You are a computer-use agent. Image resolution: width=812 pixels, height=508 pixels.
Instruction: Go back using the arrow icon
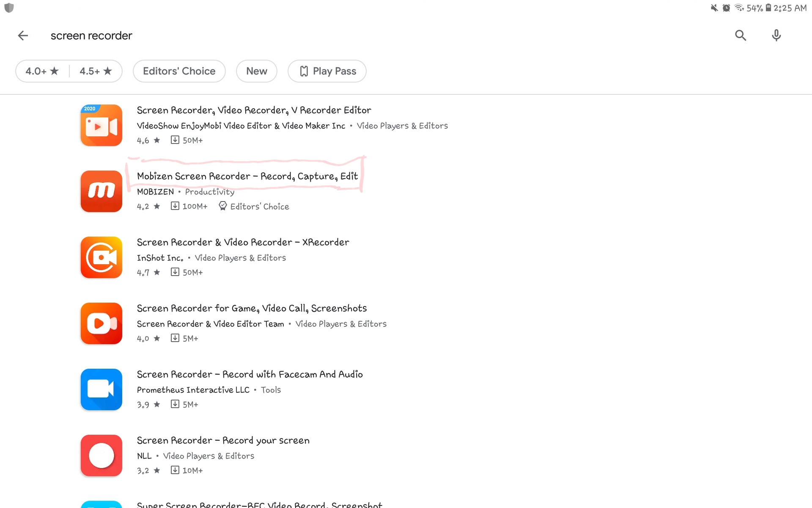click(x=23, y=36)
